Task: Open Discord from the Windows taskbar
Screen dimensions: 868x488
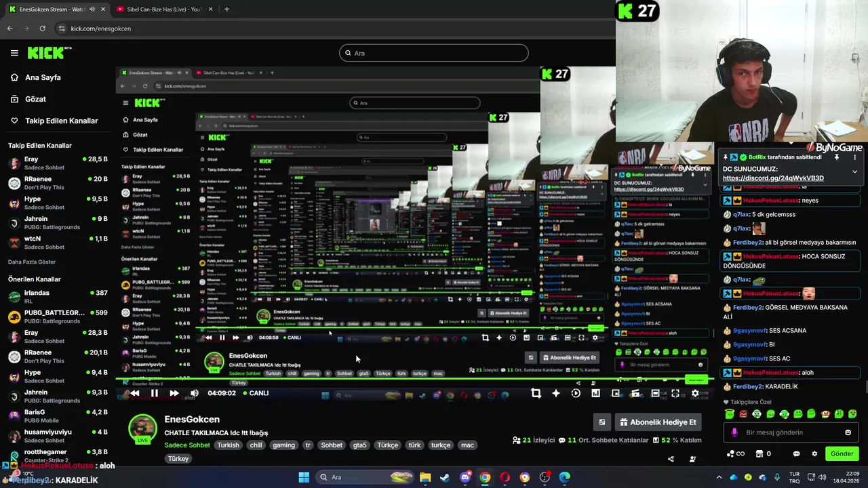Action: (465, 477)
